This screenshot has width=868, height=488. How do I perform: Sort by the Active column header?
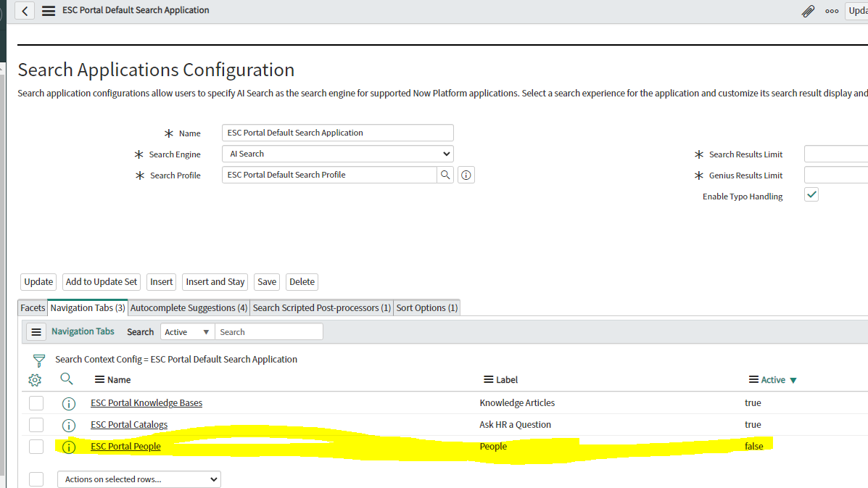(x=773, y=379)
